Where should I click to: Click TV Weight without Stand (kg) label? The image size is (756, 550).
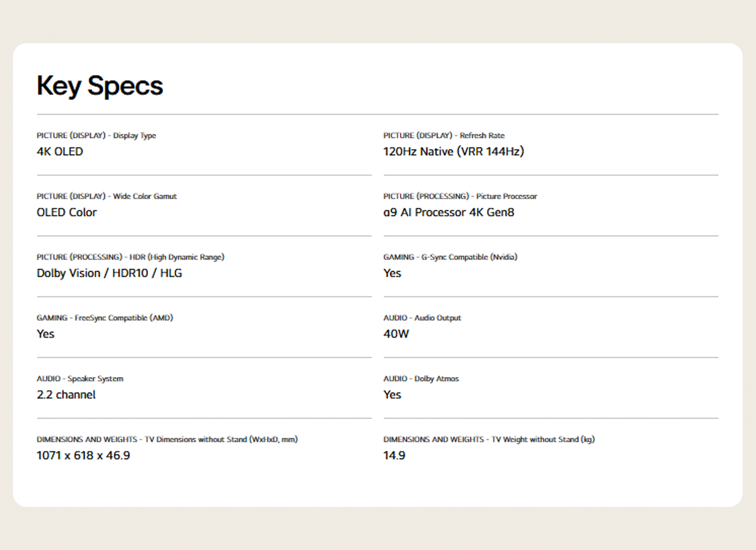[488, 440]
